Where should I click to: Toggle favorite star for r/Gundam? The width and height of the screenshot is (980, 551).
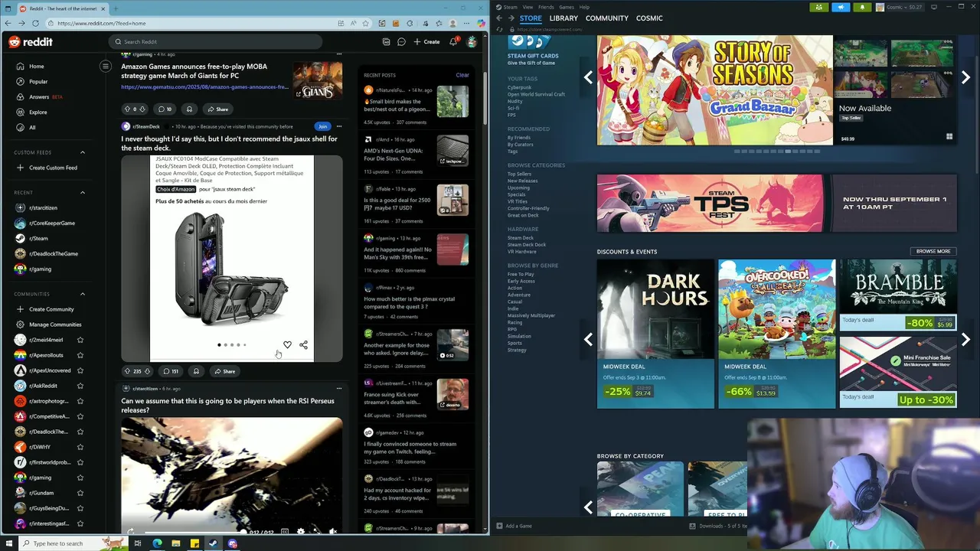tap(80, 493)
